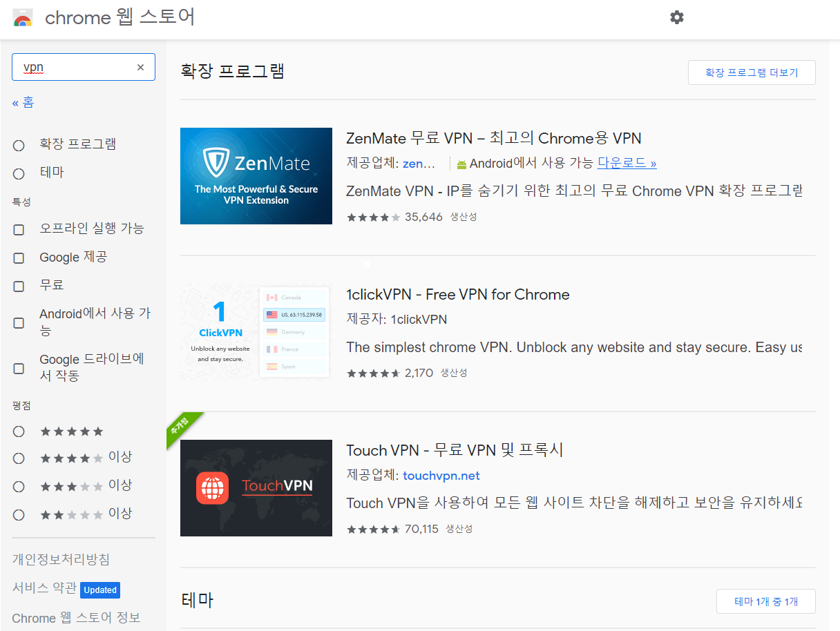The height and width of the screenshot is (631, 840).
Task: Select the four stars 이상 rating filter
Action: click(19, 458)
